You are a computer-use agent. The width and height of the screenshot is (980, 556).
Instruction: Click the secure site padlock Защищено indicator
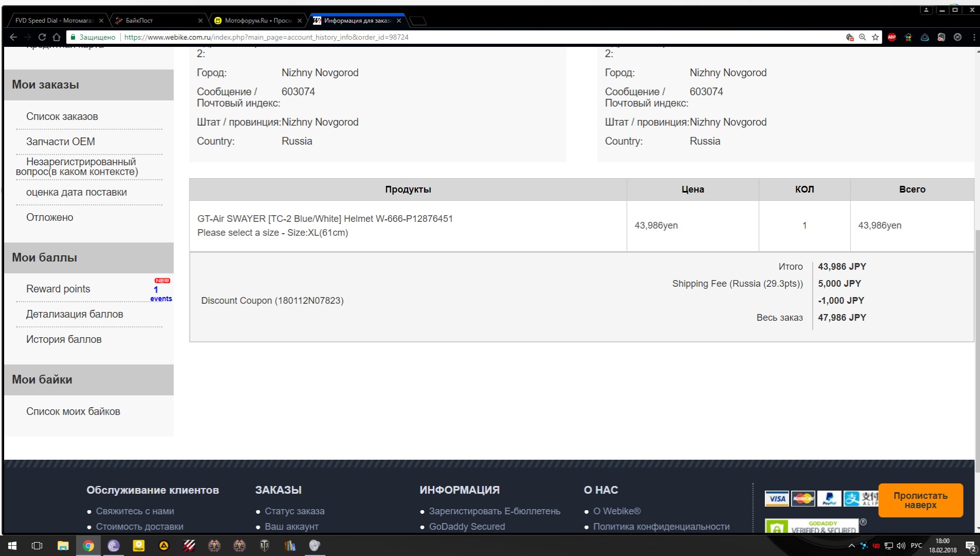(93, 37)
